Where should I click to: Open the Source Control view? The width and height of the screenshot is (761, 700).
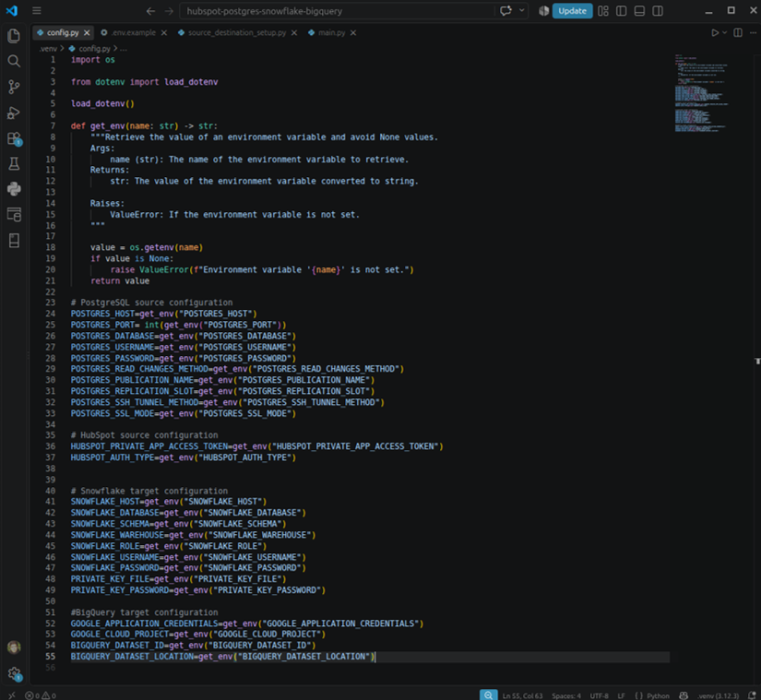[x=14, y=87]
